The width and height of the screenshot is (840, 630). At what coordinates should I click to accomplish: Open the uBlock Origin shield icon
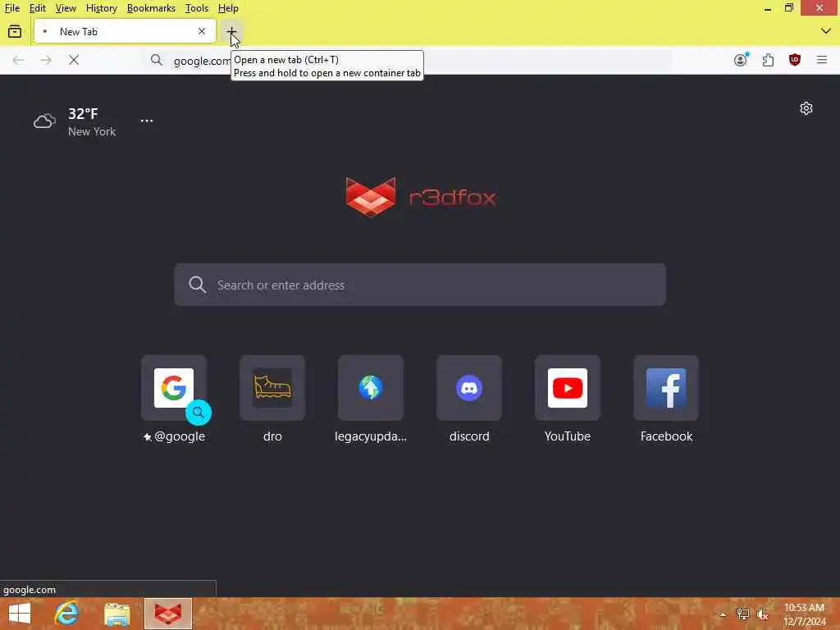point(795,60)
